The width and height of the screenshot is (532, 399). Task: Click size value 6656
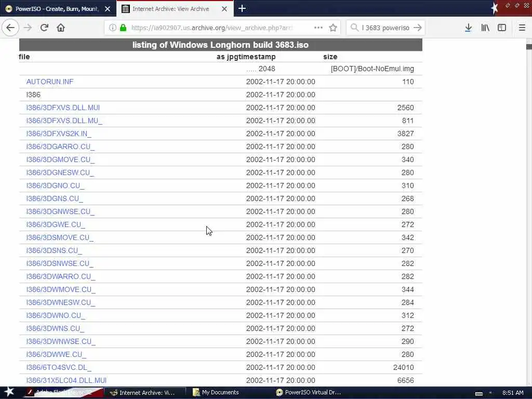point(405,380)
